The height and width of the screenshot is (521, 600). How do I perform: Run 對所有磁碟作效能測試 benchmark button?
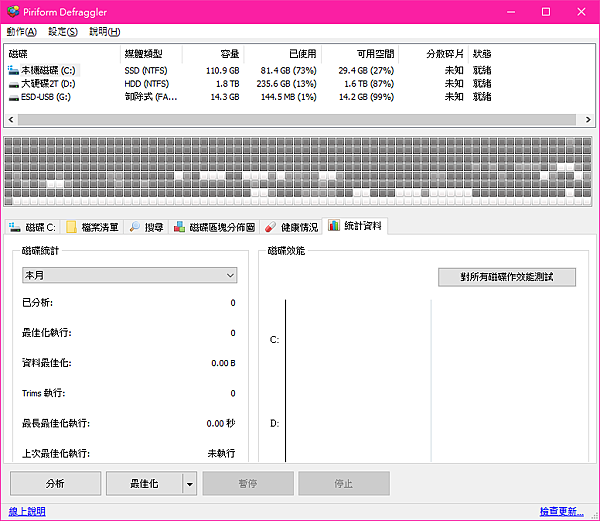point(507,277)
